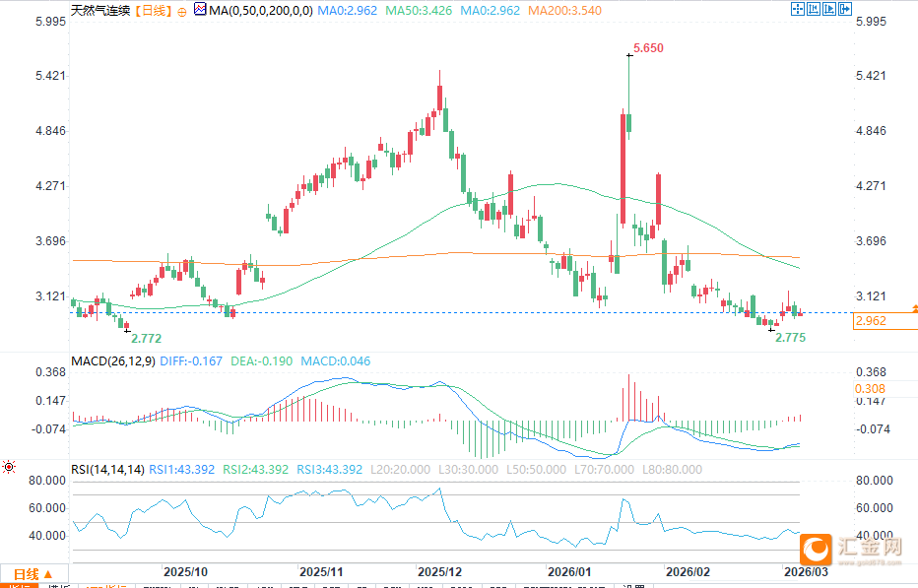Click the 2025/12 date marker on time axis
Image resolution: width=918 pixels, height=588 pixels.
439,571
